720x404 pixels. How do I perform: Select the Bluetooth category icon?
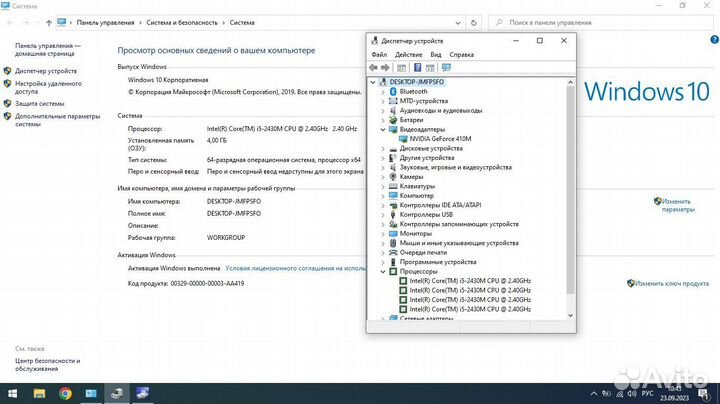393,91
